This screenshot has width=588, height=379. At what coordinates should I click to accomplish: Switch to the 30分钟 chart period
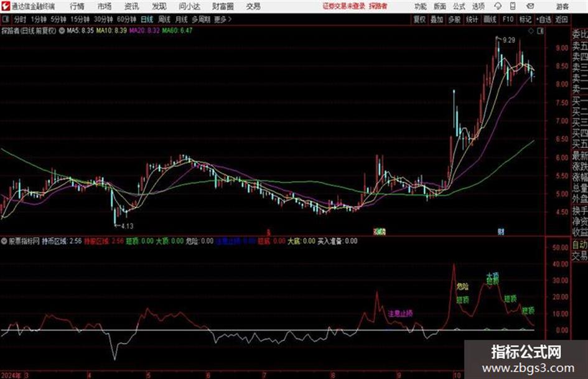point(103,19)
